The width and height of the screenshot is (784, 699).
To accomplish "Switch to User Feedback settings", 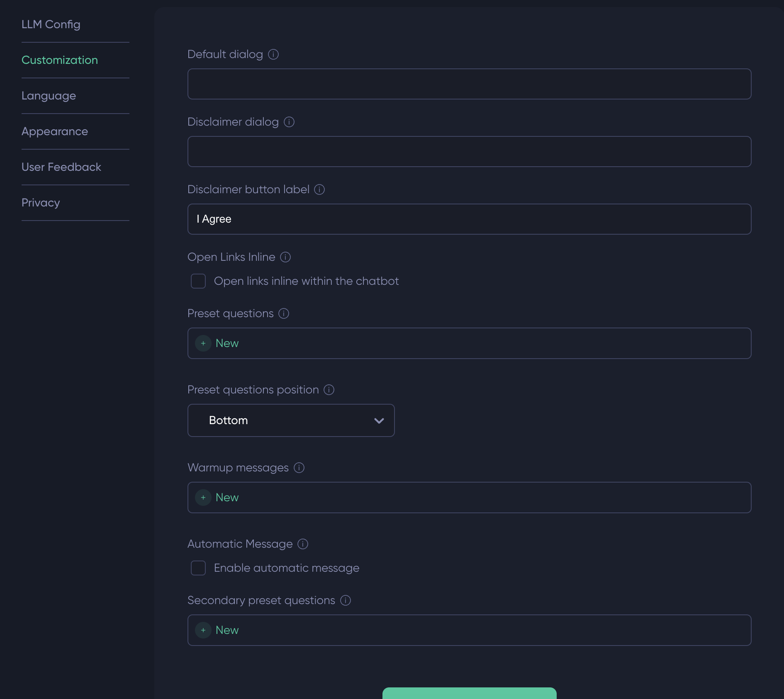I will click(x=61, y=167).
